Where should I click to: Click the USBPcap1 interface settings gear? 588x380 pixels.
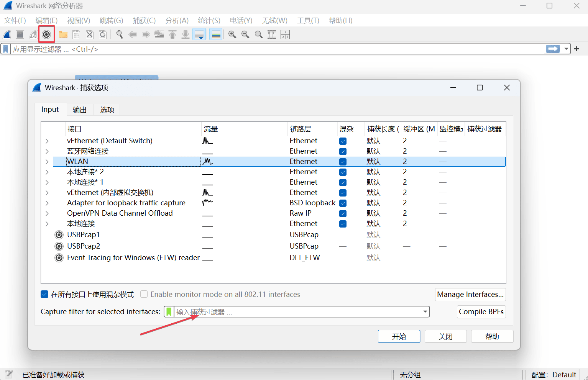point(59,235)
